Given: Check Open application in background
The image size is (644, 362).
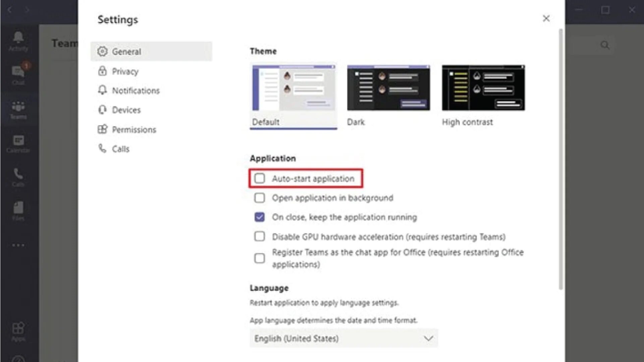Looking at the screenshot, I should 259,198.
